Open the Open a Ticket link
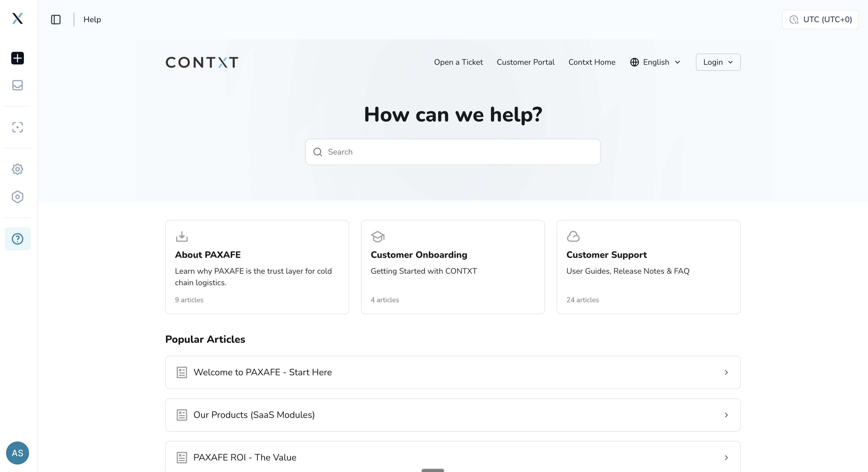 pyautogui.click(x=458, y=62)
